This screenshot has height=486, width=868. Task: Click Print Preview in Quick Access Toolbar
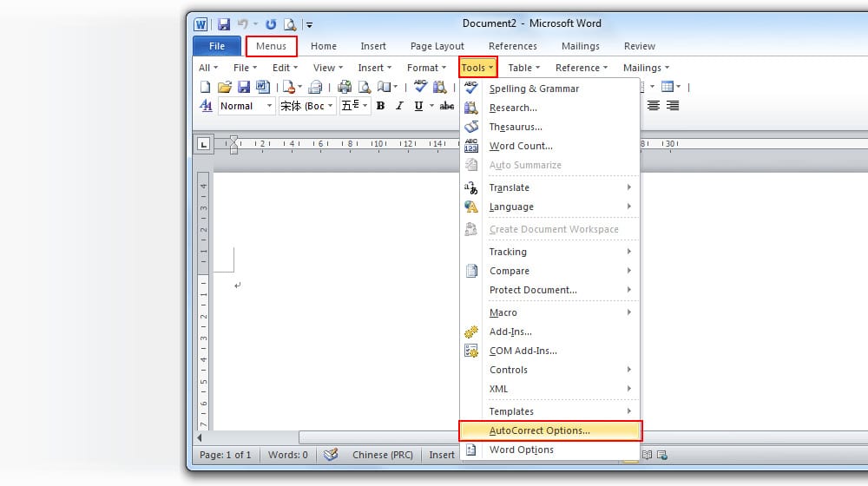click(x=290, y=24)
